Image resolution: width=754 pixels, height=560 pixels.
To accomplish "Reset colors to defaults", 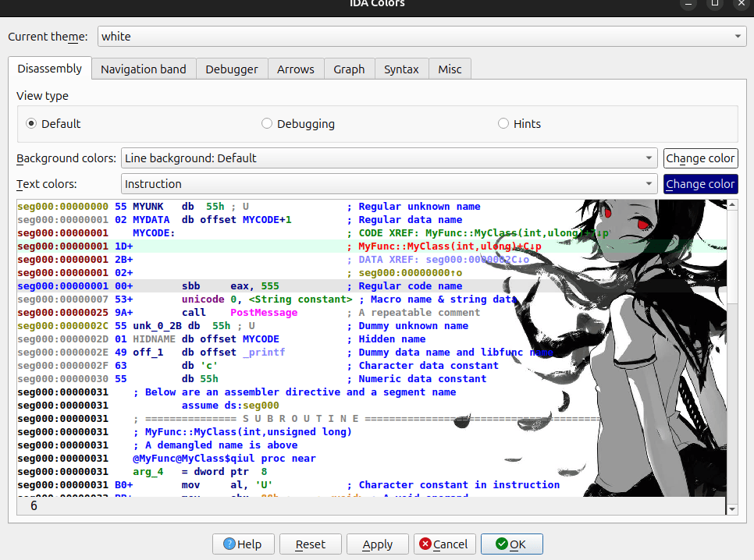I will 310,544.
